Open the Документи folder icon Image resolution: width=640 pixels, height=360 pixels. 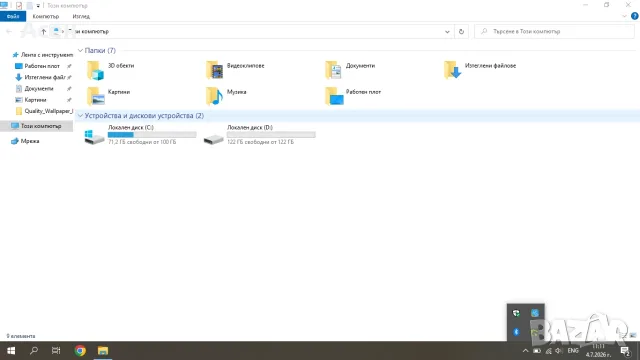pos(333,70)
